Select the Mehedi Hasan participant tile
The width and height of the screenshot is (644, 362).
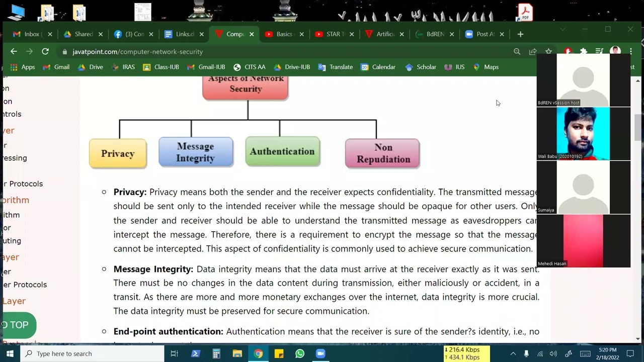(x=583, y=241)
